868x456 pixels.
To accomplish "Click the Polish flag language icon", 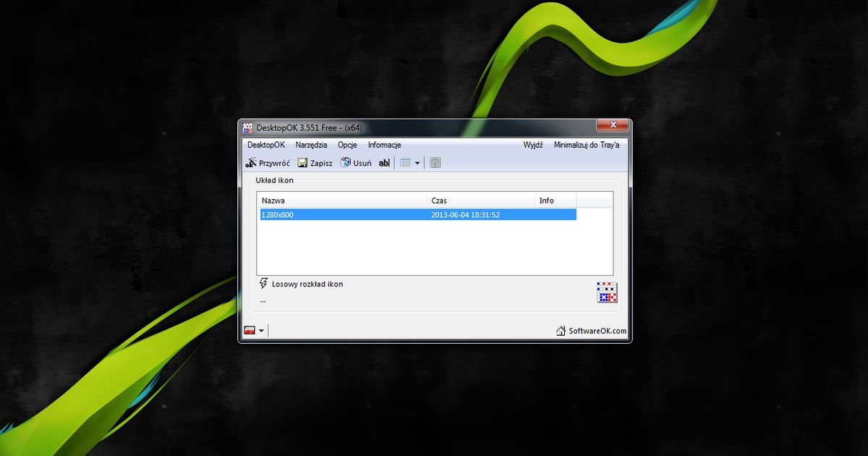I will pyautogui.click(x=250, y=330).
